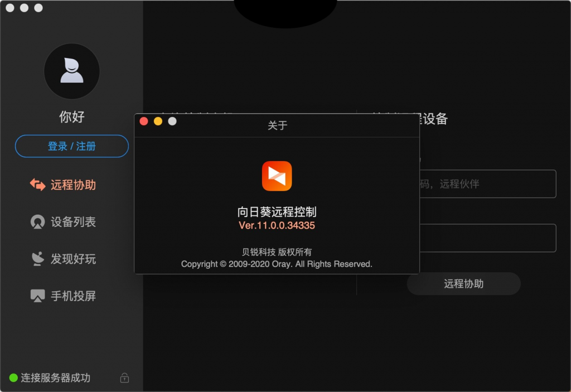Click the orange Sunlogin app logo

coord(277,176)
